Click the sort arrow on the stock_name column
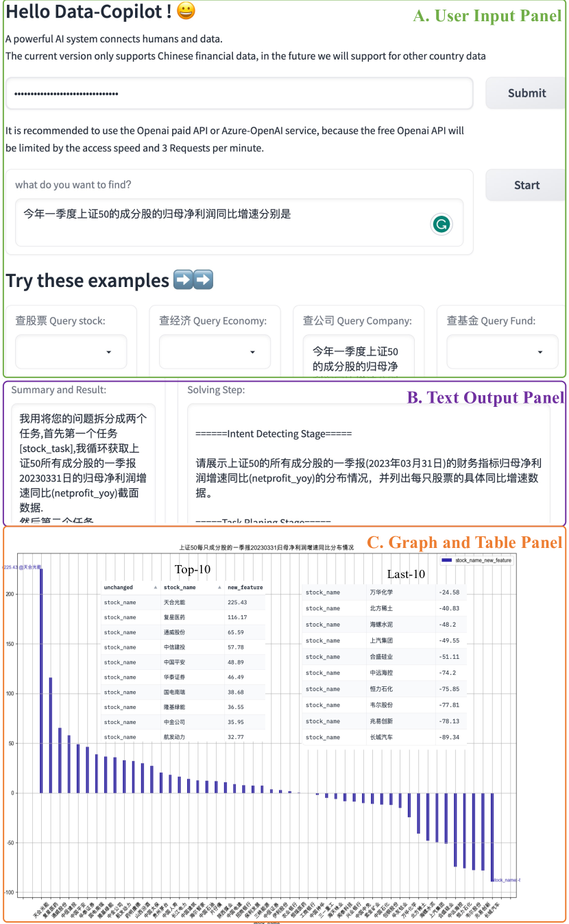 coord(219,588)
